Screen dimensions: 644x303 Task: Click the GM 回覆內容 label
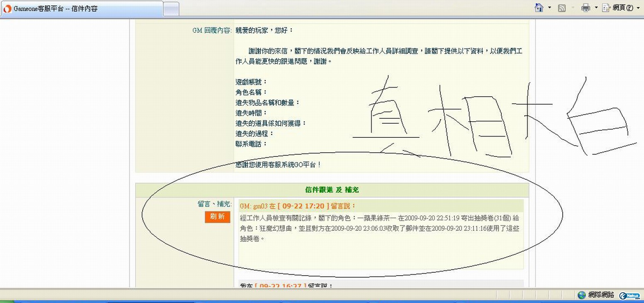pyautogui.click(x=212, y=30)
